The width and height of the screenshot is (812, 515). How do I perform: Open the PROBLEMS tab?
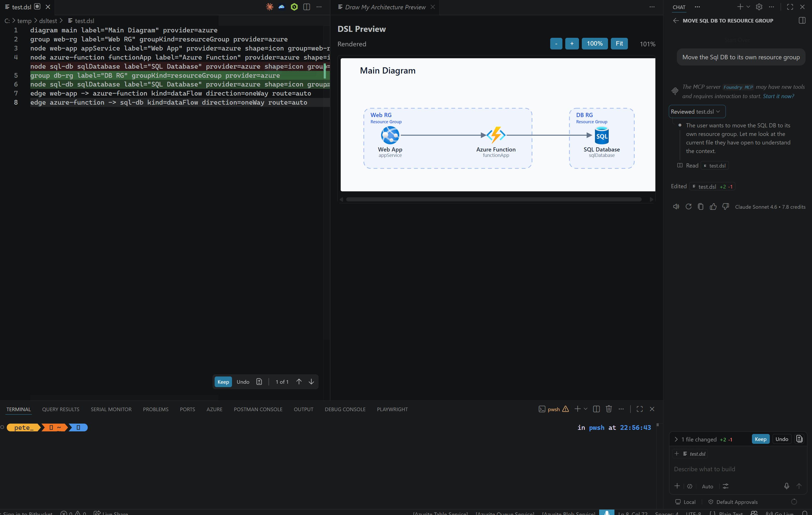156,409
